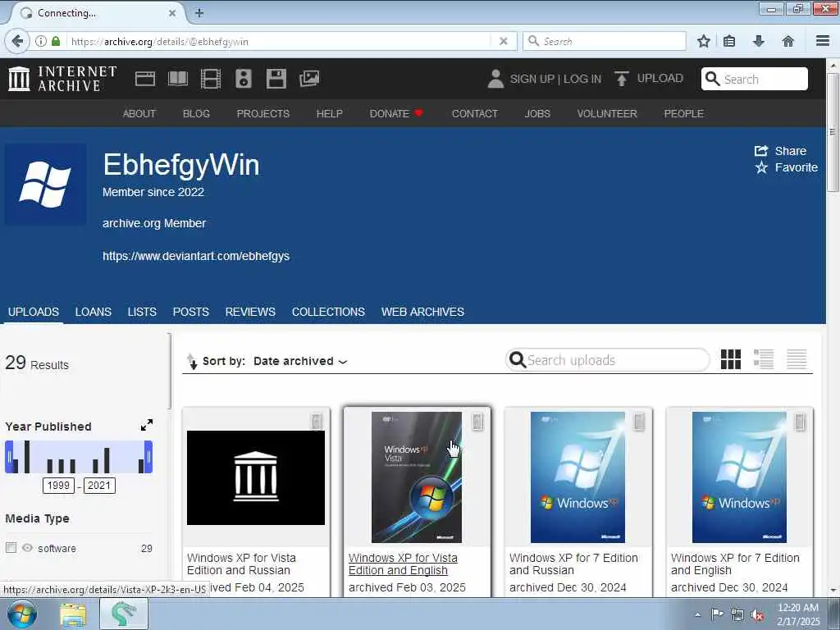Open the People link
The width and height of the screenshot is (840, 630).
(683, 113)
